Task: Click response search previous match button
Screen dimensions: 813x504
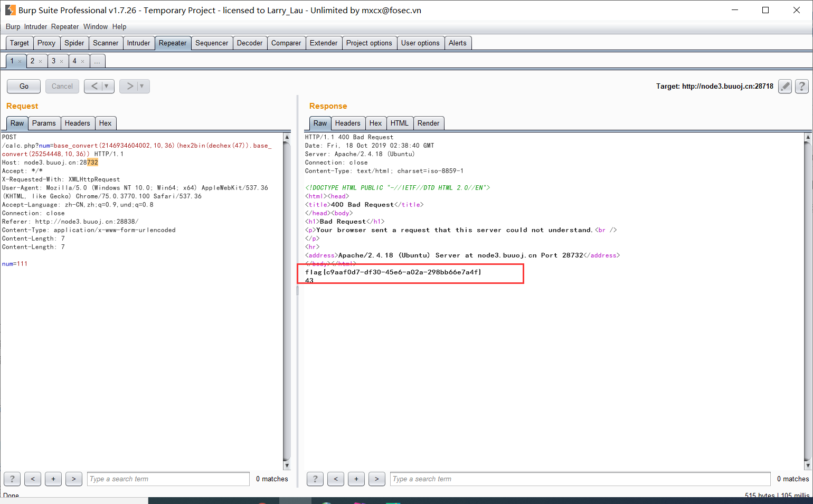Action: coord(336,479)
